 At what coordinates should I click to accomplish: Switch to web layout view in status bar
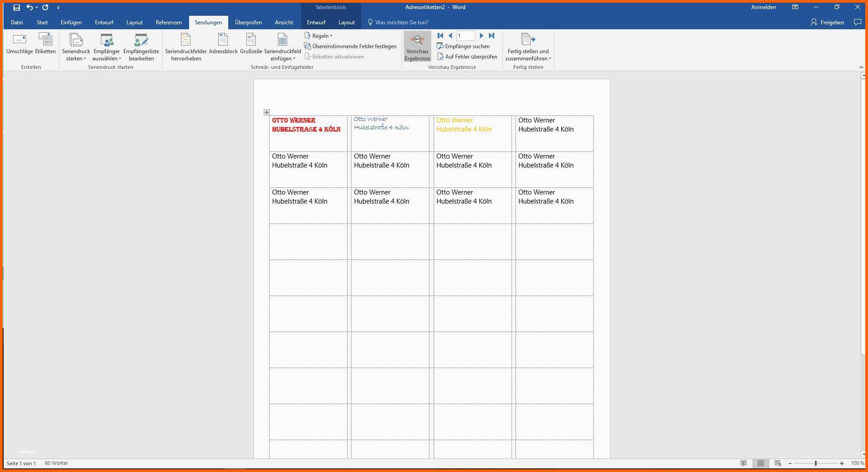[778, 463]
